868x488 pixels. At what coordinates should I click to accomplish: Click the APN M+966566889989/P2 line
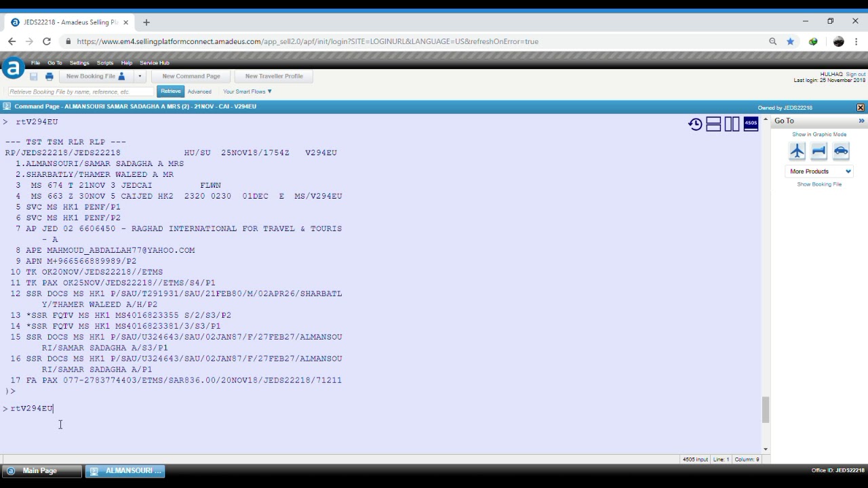click(x=76, y=261)
